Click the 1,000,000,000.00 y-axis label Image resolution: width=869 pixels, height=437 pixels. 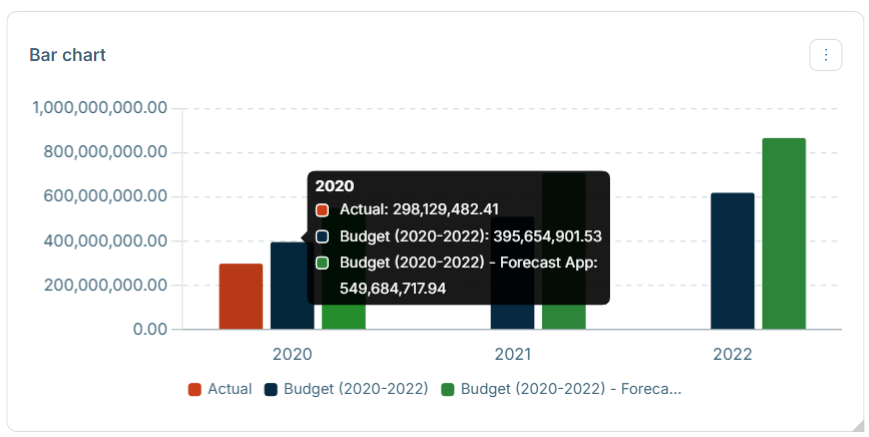pos(100,107)
